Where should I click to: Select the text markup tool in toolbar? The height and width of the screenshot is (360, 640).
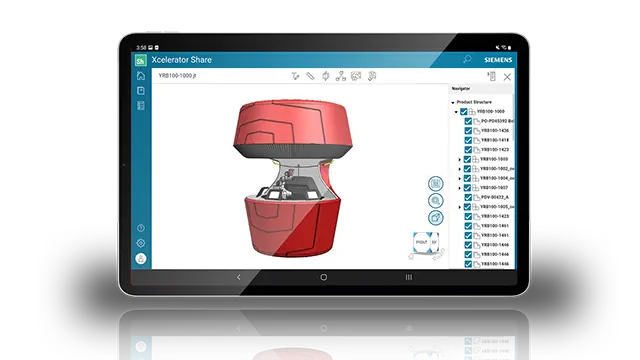295,76
